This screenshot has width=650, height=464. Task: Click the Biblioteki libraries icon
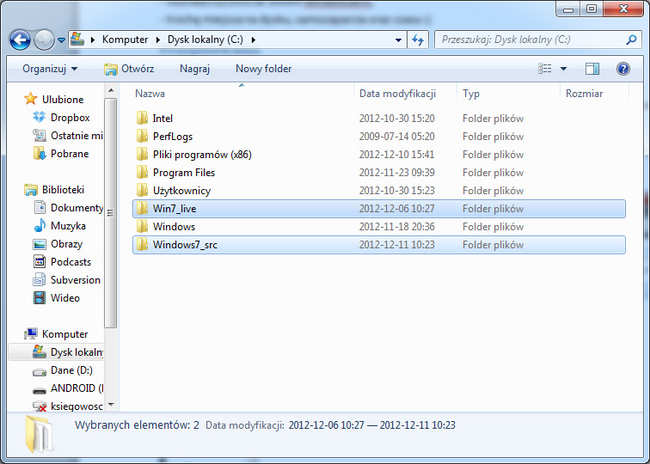[x=31, y=190]
